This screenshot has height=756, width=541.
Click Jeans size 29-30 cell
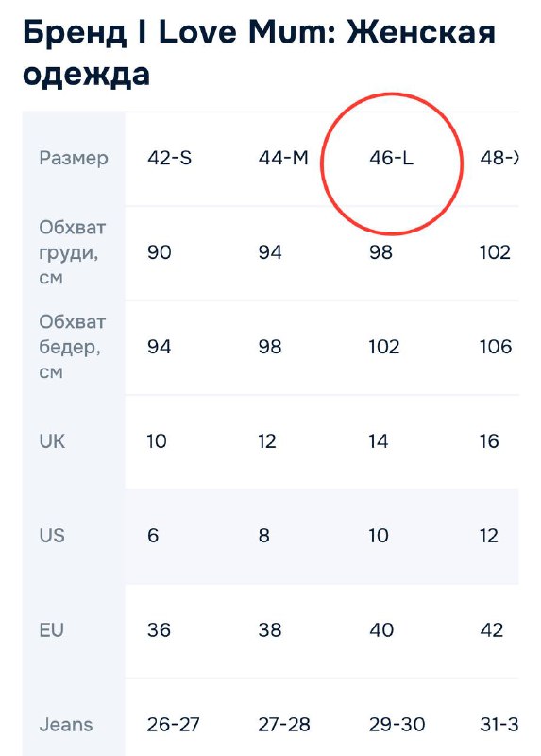[397, 725]
